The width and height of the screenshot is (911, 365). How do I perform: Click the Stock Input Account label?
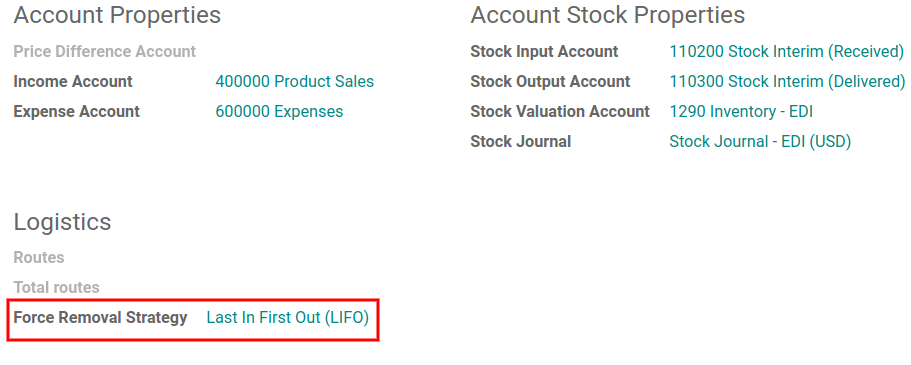point(544,52)
